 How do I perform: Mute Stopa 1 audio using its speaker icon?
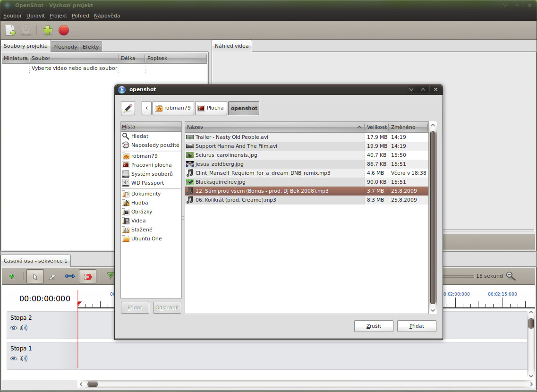coord(24,358)
